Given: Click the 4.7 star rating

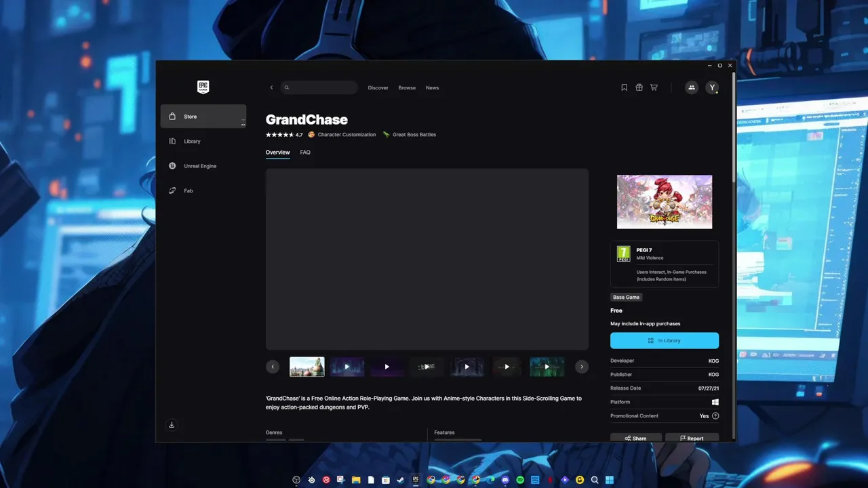Looking at the screenshot, I should pos(284,135).
